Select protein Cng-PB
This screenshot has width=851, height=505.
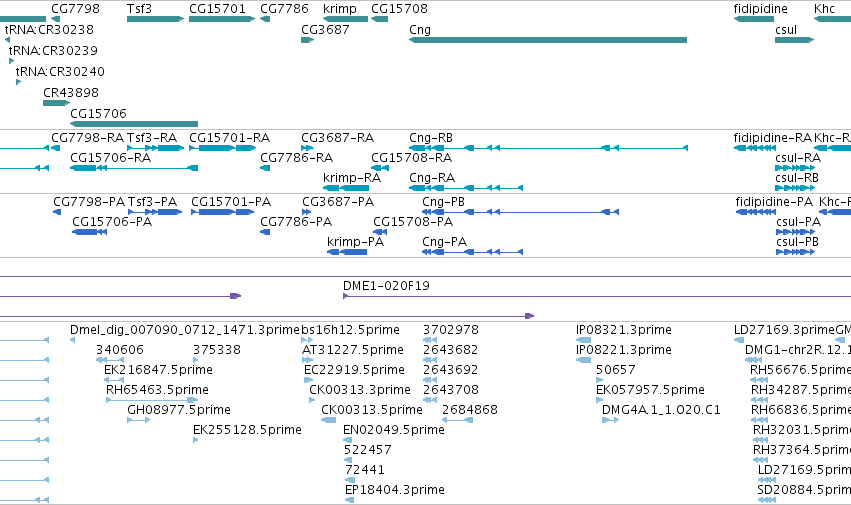(520, 212)
